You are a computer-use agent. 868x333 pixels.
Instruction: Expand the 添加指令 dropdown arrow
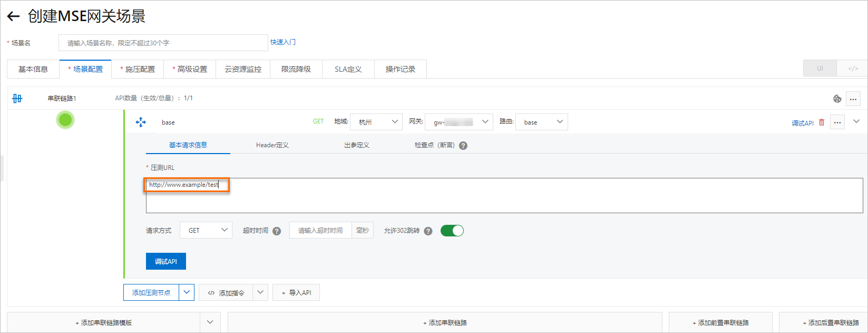click(x=260, y=292)
